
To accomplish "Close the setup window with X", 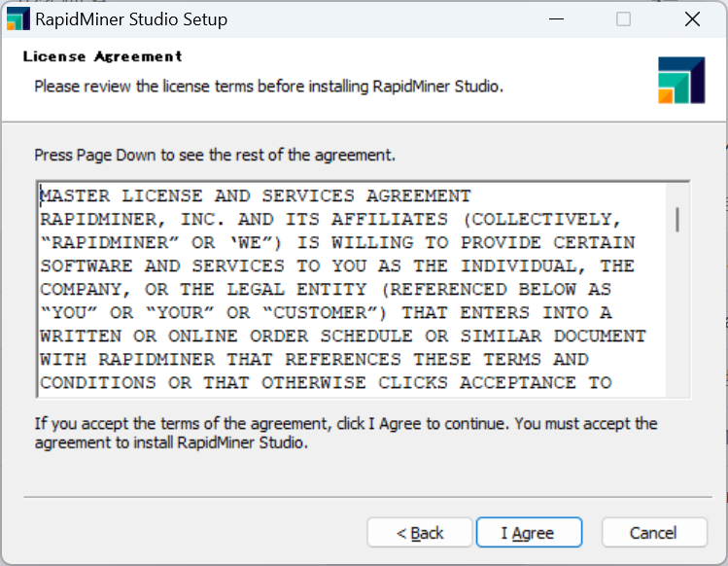I will pos(692,19).
